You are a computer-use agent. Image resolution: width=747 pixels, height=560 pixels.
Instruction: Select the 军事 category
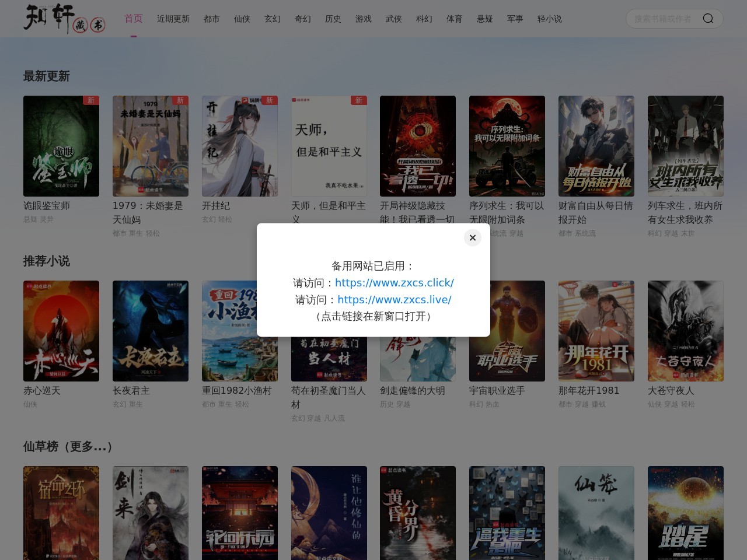pos(515,19)
